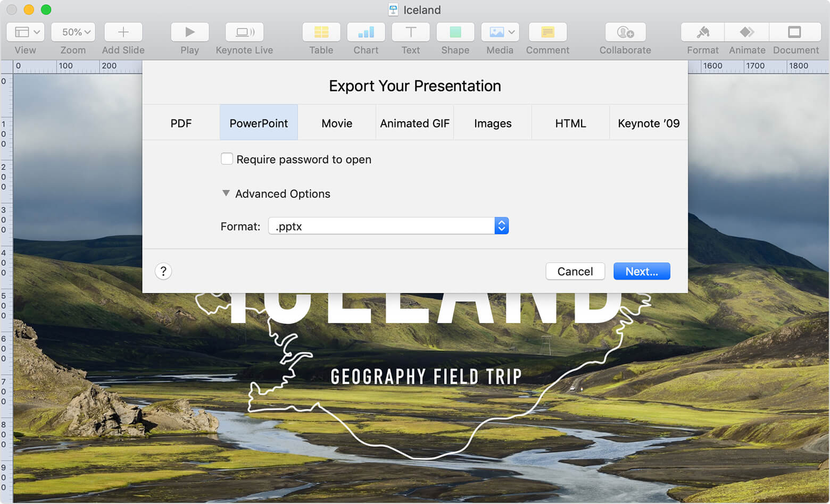Click the Add Slide plus button
Viewport: 830px width, 504px height.
point(123,32)
